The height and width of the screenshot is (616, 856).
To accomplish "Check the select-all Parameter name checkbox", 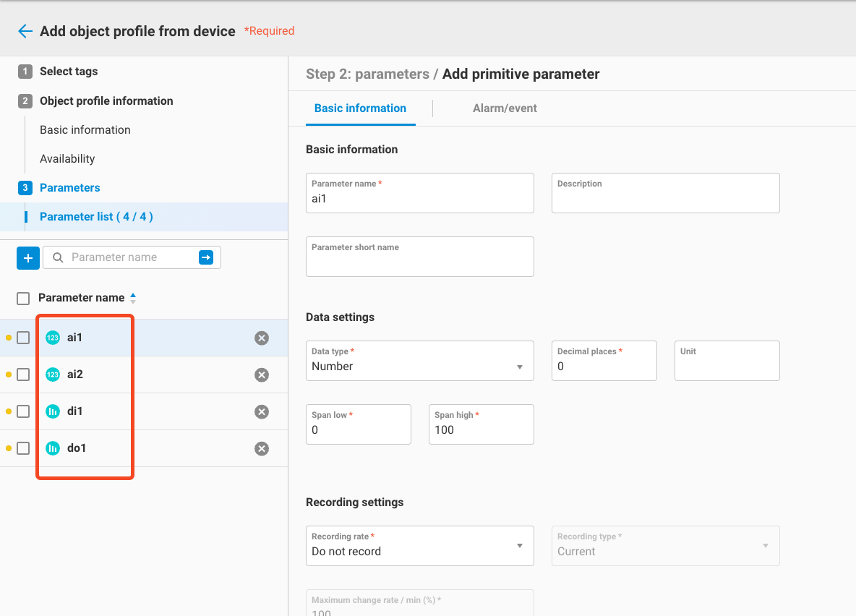I will pos(23,298).
